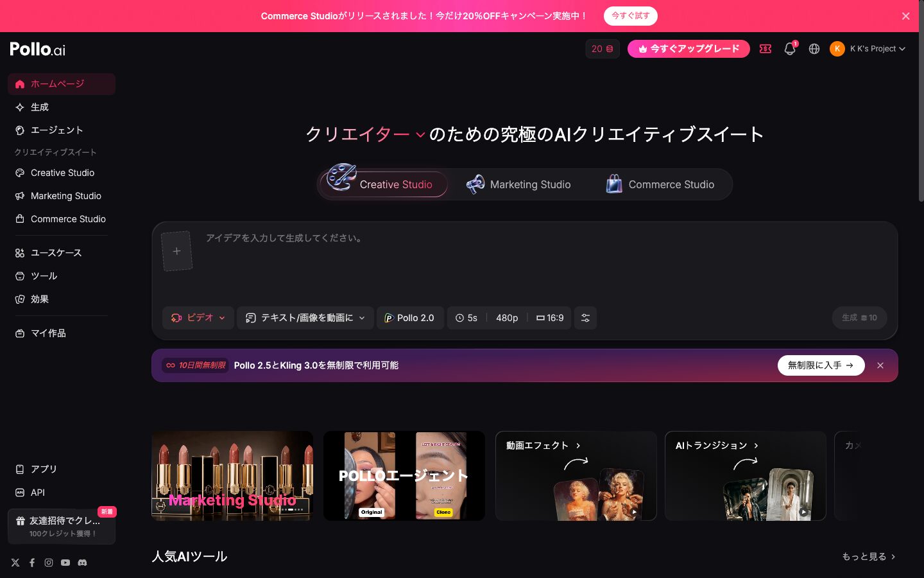Open the ビデオ type dropdown
Image resolution: width=924 pixels, height=578 pixels.
[x=198, y=318]
